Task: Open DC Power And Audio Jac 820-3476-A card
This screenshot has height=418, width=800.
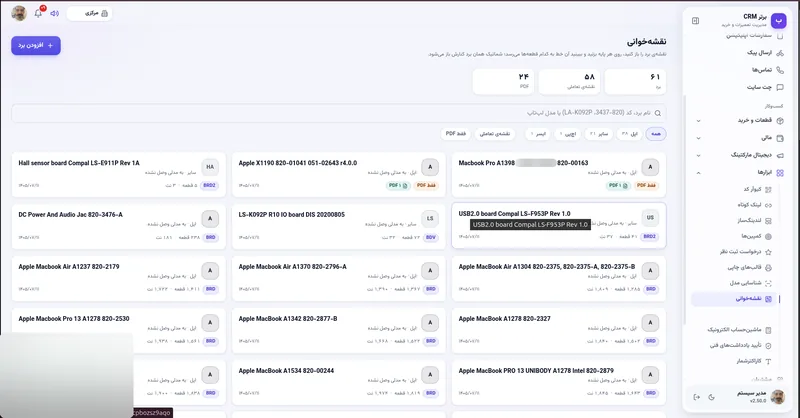Action: 118,227
